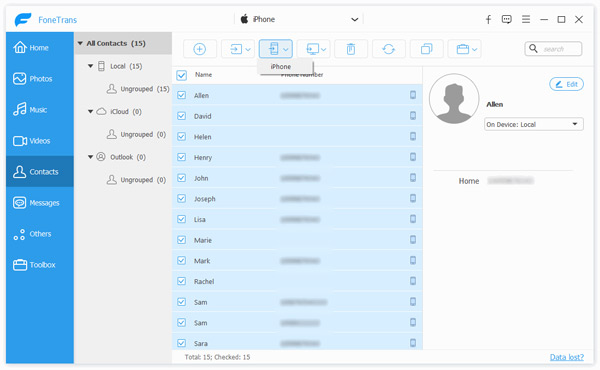Open the feedback chat bubble icon
Image resolution: width=600 pixels, height=370 pixels.
[507, 19]
